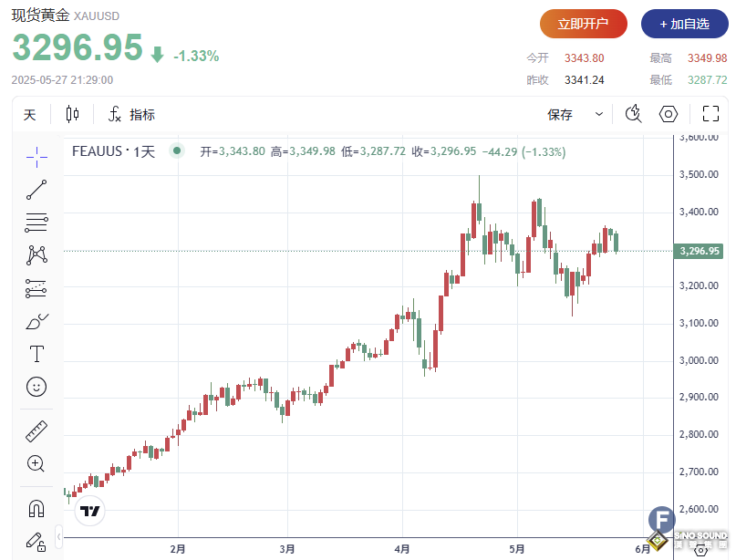Viewport: 736px width, 560px height.
Task: Select the trend line drawing tool
Action: (x=36, y=189)
